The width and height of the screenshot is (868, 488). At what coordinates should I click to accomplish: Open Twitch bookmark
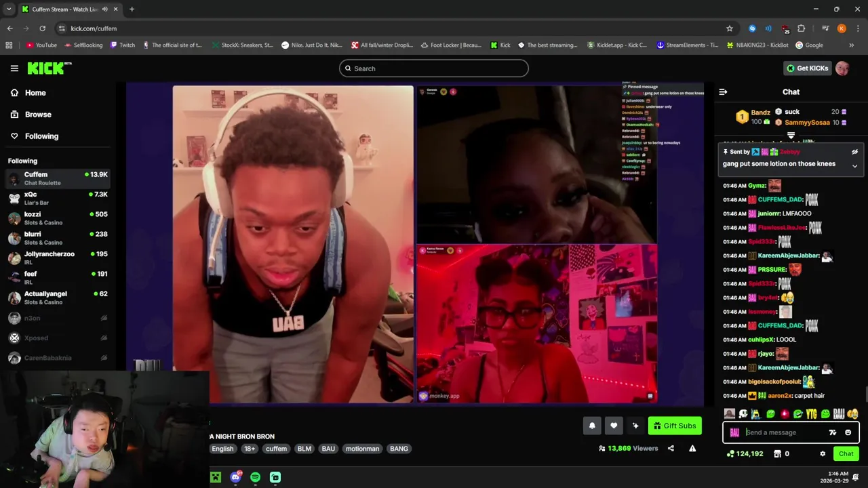[x=123, y=45]
